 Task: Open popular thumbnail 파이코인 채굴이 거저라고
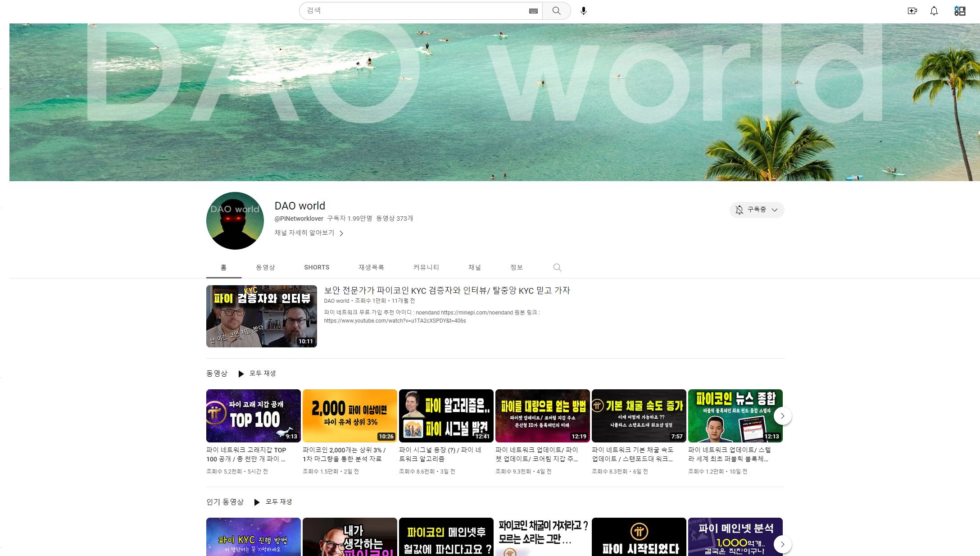[543, 537]
